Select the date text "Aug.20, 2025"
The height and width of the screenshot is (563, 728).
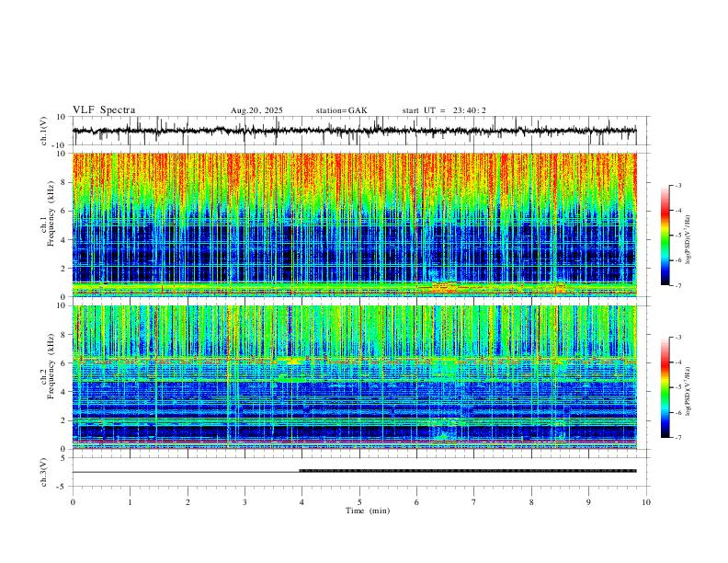(256, 110)
